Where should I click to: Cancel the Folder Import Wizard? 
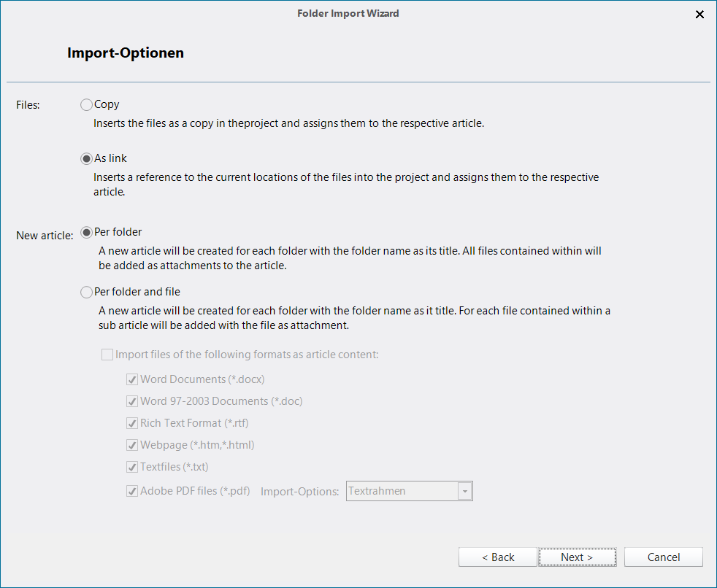point(663,557)
